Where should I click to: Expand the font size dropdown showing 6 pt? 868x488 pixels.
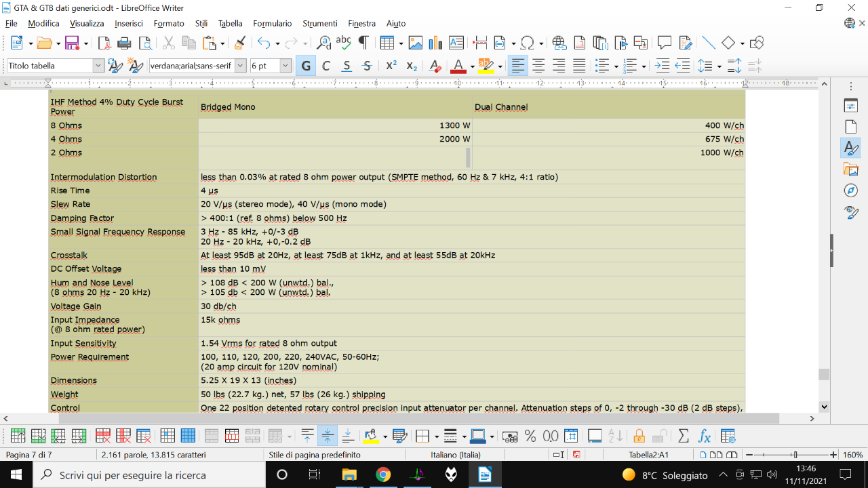coord(285,66)
